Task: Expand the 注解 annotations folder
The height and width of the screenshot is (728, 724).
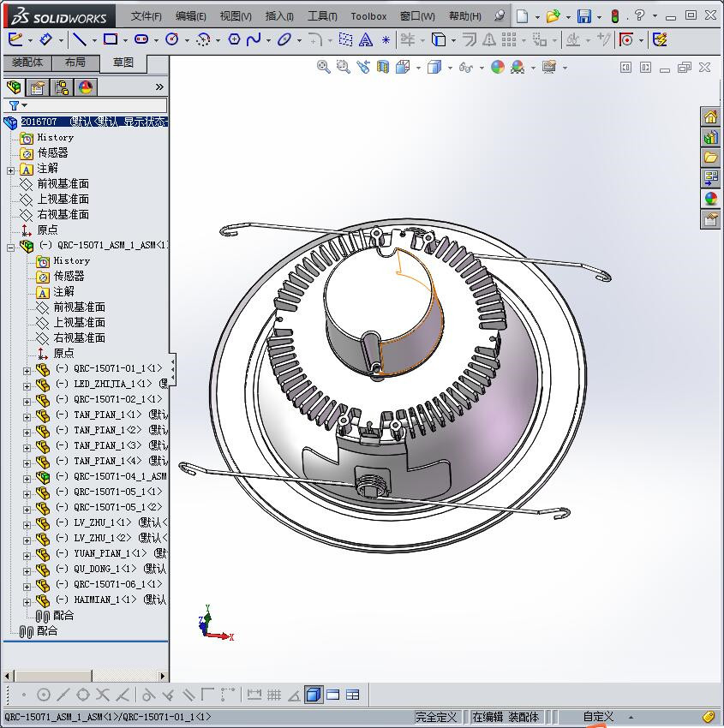Action: tap(10, 170)
